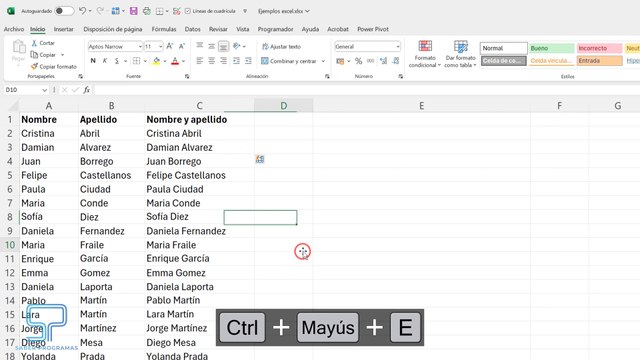Click font color red A swatch
This screenshot has width=640, height=360.
point(175,61)
